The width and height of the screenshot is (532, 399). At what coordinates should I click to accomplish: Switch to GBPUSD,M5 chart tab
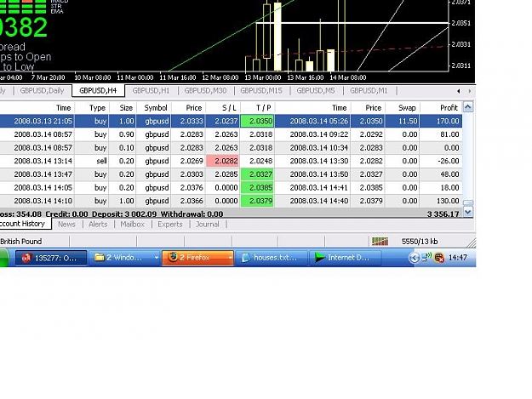tap(316, 91)
